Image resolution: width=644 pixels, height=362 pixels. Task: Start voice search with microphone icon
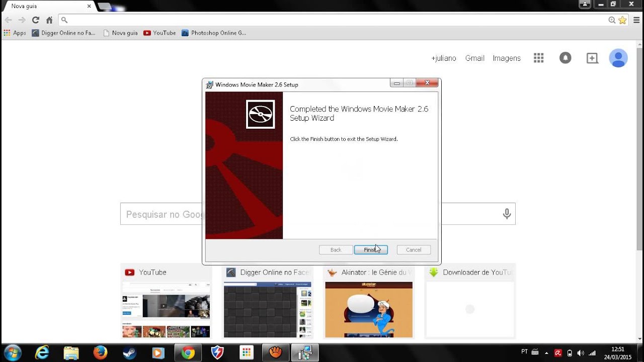point(507,214)
